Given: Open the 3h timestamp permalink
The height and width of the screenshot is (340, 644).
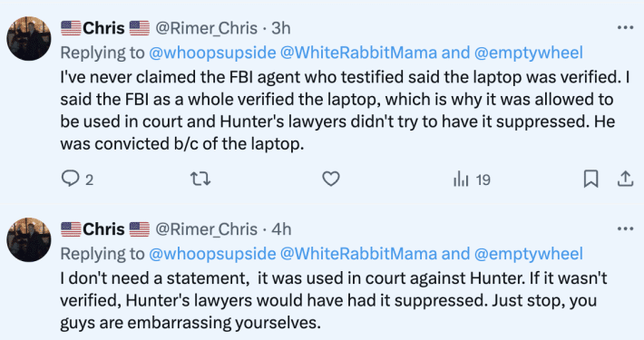Looking at the screenshot, I should click(281, 28).
